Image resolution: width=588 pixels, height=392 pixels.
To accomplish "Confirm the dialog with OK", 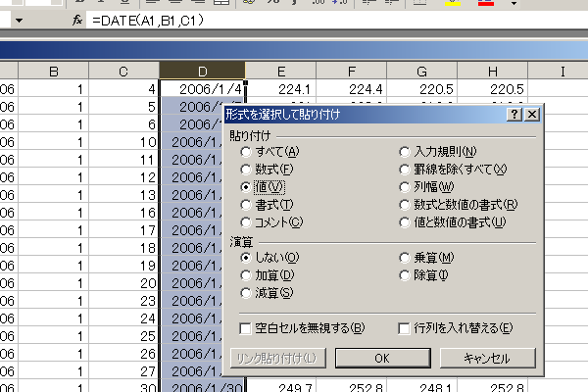I will (382, 359).
